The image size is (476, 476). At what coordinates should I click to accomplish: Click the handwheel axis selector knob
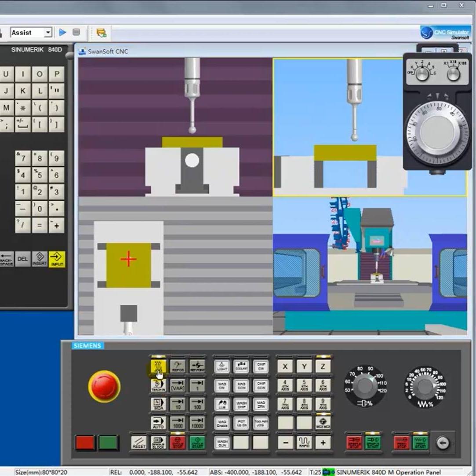[422, 73]
